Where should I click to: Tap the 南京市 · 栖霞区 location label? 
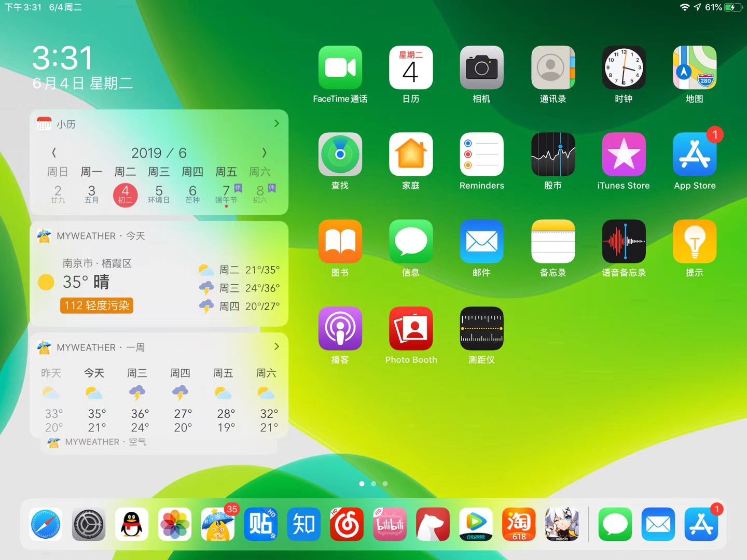tap(97, 263)
